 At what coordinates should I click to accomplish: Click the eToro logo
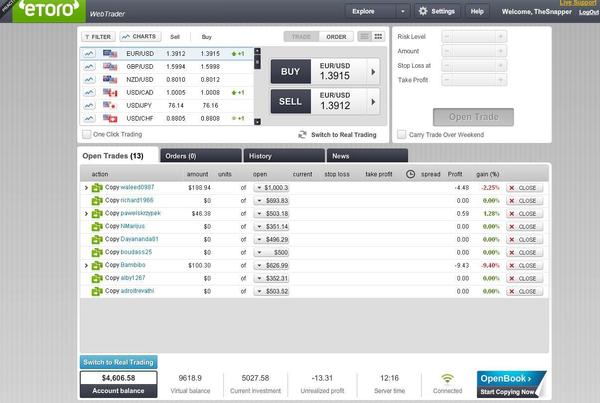pos(49,10)
